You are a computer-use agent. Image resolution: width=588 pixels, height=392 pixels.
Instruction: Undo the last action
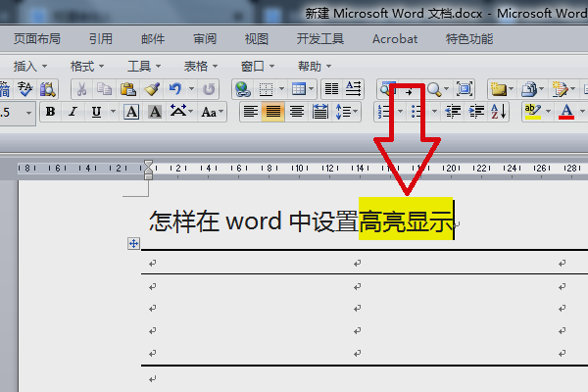[x=174, y=89]
